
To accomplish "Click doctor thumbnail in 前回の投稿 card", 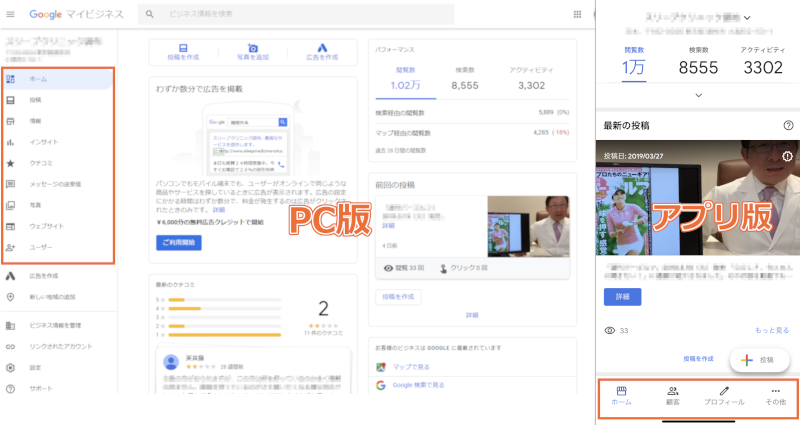I will click(x=528, y=226).
